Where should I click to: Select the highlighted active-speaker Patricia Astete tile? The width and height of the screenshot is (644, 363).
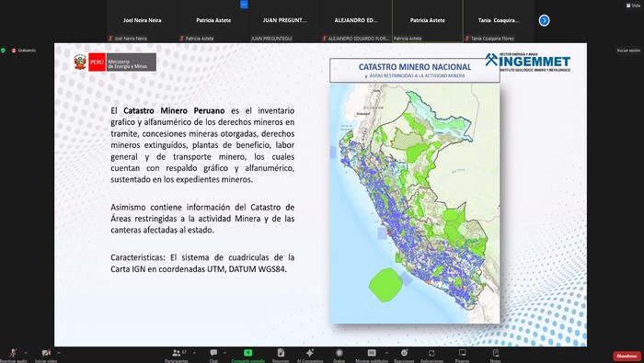point(428,21)
